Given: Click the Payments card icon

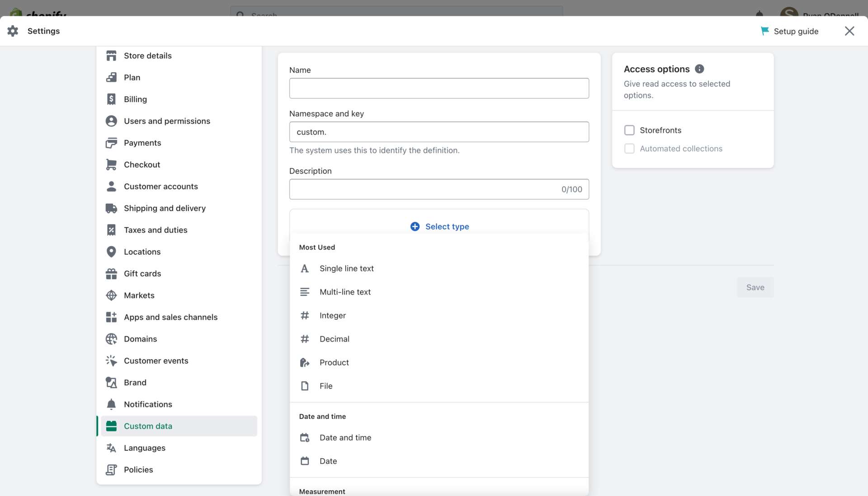Looking at the screenshot, I should pos(111,143).
